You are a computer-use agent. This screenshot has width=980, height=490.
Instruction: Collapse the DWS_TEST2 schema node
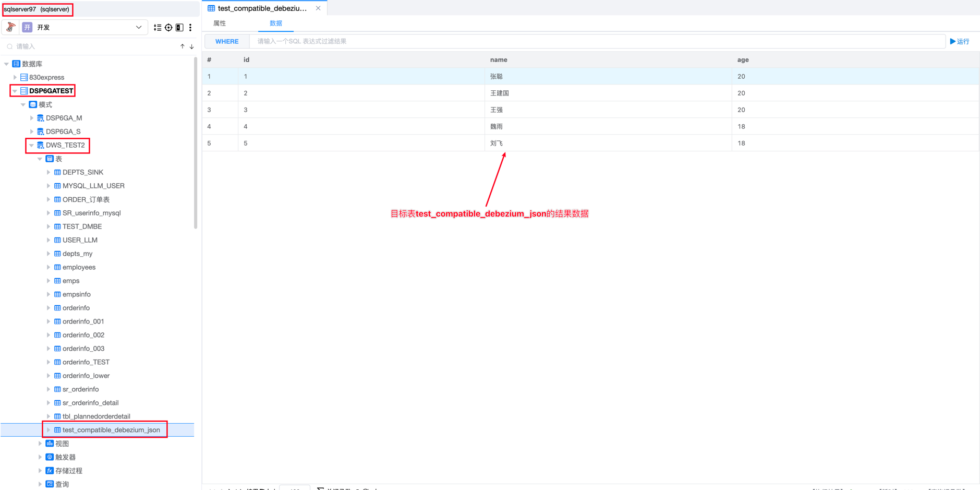(x=31, y=145)
